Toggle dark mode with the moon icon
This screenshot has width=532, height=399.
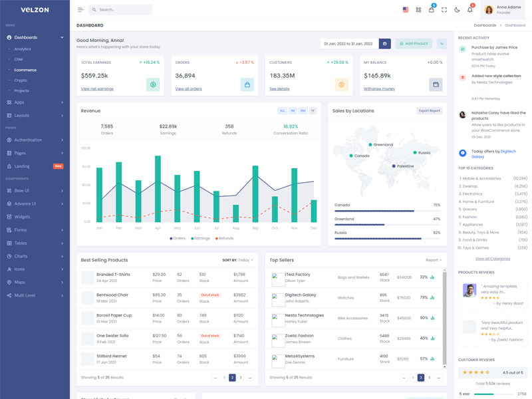click(x=457, y=10)
